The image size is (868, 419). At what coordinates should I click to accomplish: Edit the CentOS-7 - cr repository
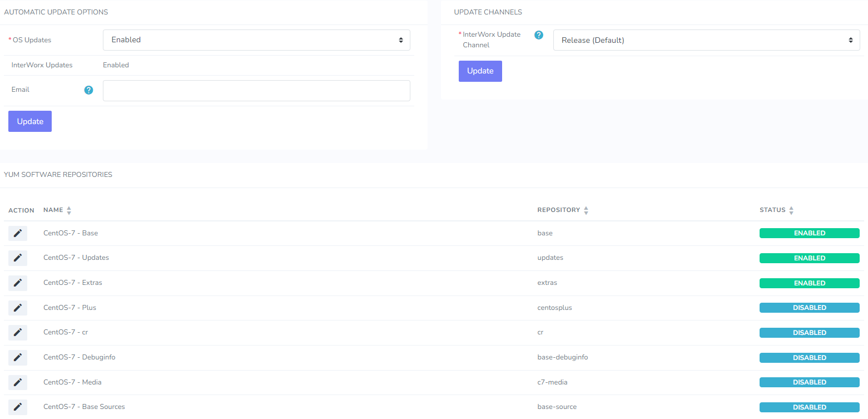pos(17,332)
